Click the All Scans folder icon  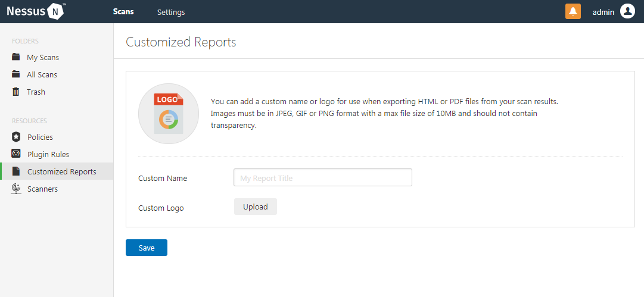pyautogui.click(x=16, y=74)
